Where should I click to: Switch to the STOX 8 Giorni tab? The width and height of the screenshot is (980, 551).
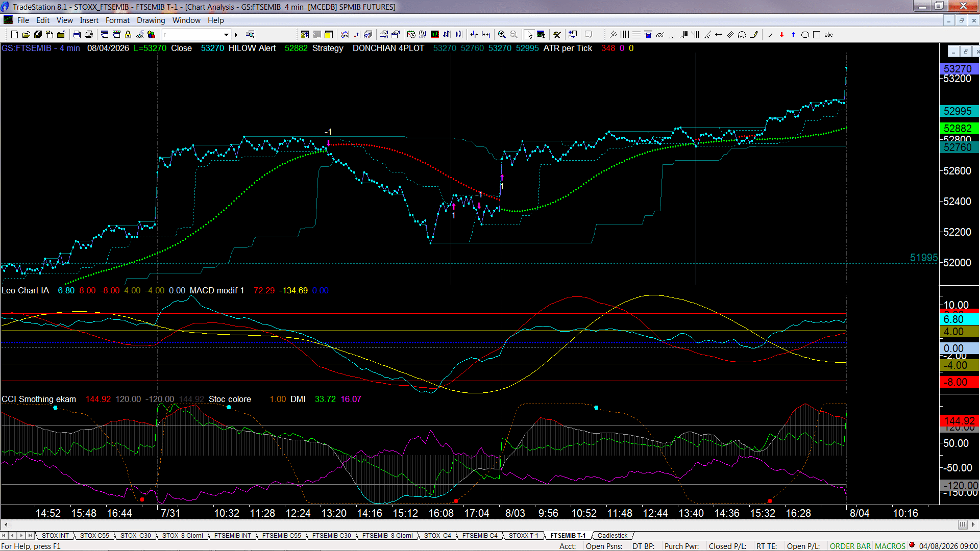coord(183,536)
